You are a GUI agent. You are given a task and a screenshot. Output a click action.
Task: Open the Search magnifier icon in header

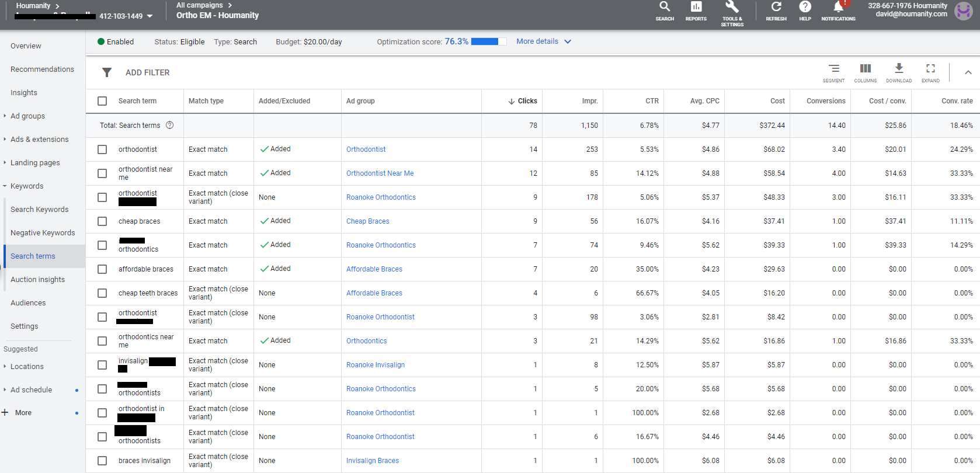pyautogui.click(x=665, y=7)
